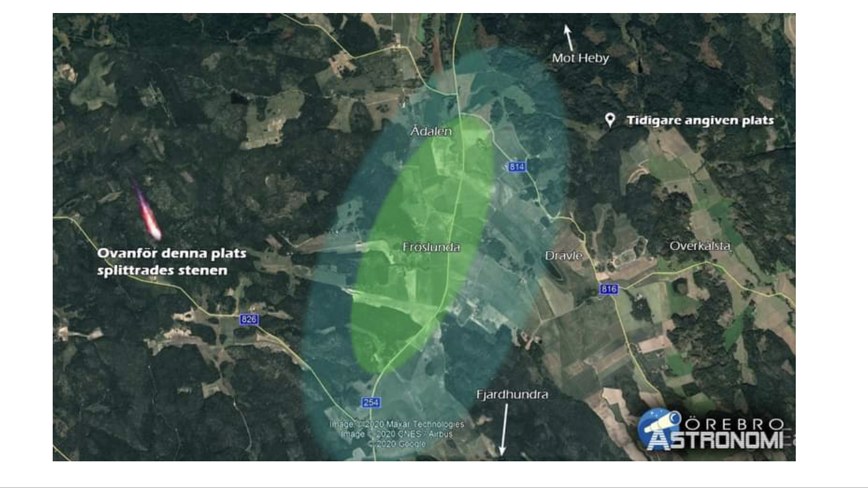Image resolution: width=868 pixels, height=488 pixels.
Task: Click the arrow above Mot Heby
Action: tap(569, 37)
